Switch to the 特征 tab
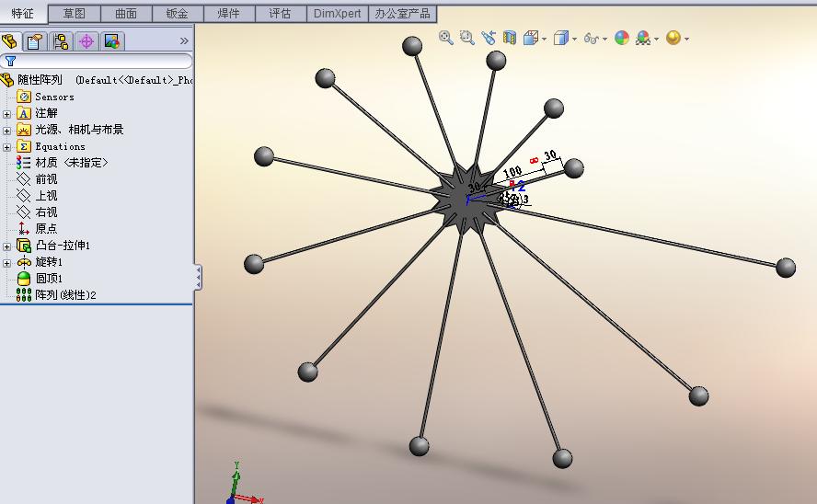 click(x=23, y=13)
